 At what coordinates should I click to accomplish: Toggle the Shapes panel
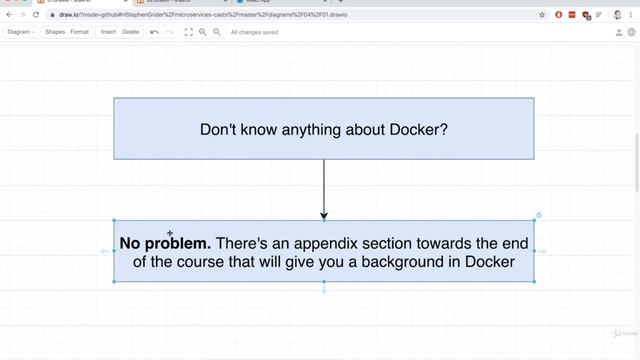click(55, 32)
